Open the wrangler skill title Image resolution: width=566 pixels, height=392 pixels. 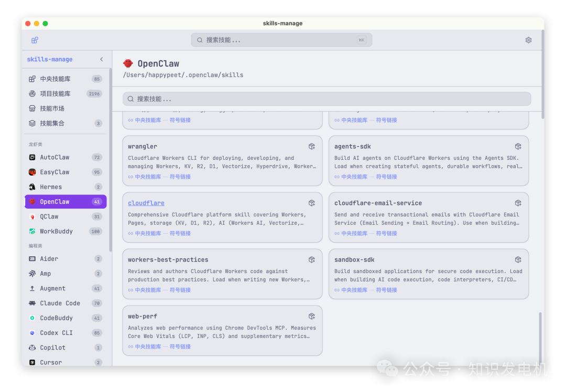tap(142, 147)
